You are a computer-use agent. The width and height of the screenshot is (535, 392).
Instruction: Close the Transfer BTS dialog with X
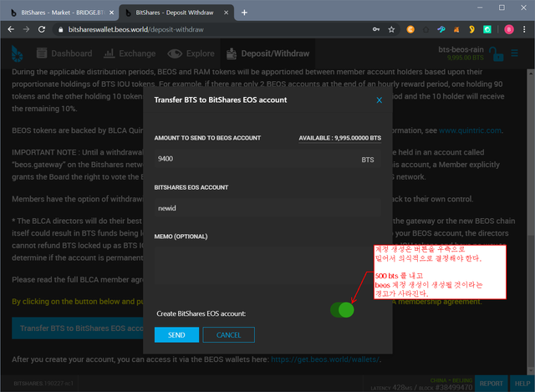tap(379, 100)
